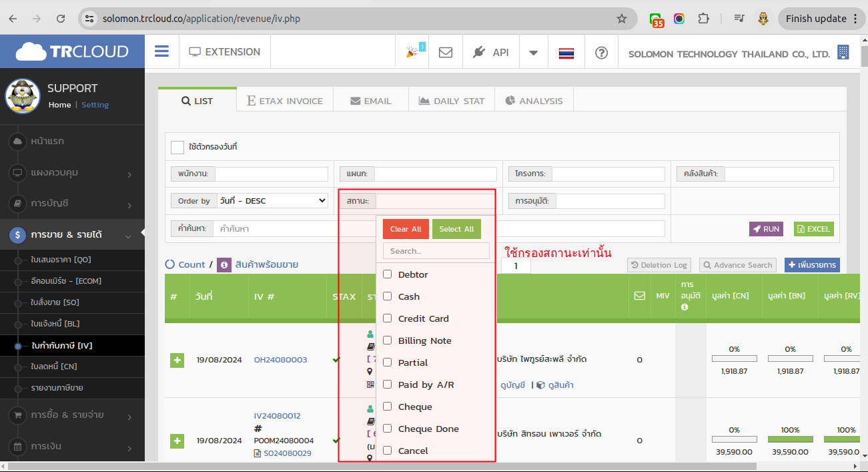Click the Clear All button
Screen dimensions: 868x472
click(x=406, y=229)
